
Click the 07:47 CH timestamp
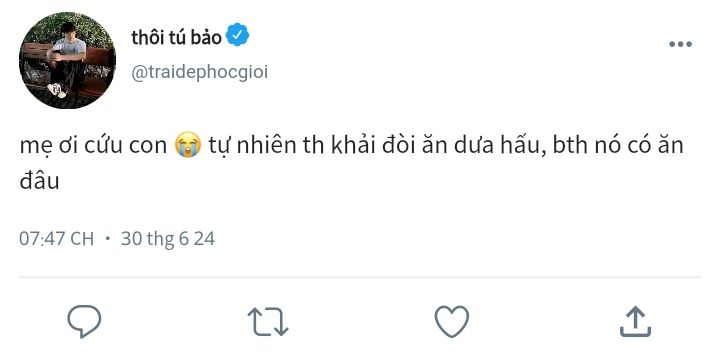point(56,239)
